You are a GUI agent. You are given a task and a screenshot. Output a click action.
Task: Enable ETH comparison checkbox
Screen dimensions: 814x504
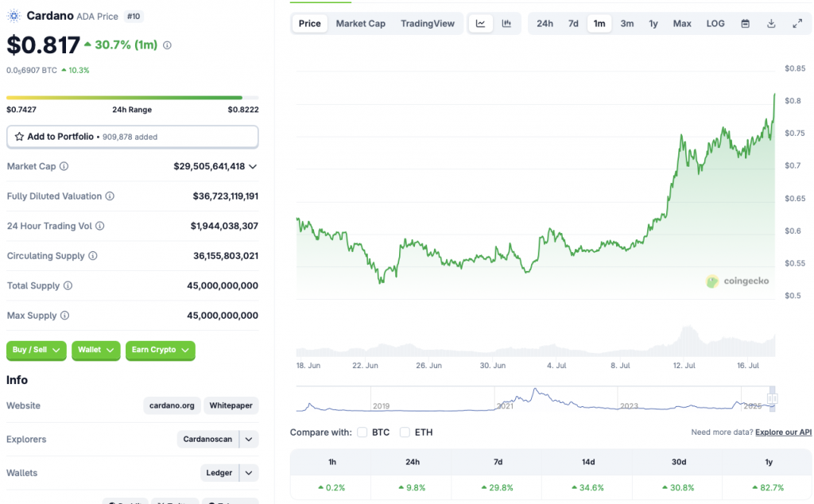(405, 432)
